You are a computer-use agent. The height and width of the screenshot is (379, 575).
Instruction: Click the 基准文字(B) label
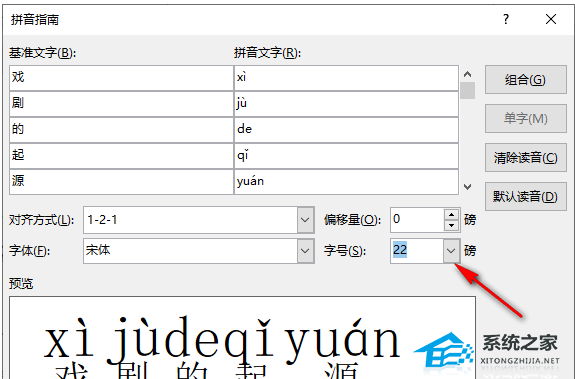[x=43, y=53]
